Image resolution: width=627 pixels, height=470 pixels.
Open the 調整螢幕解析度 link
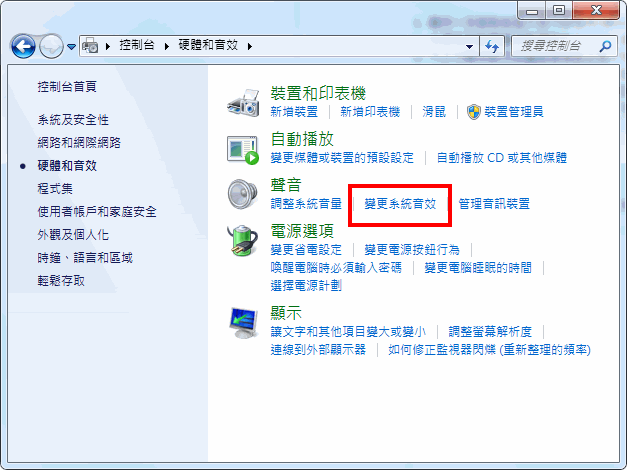(x=490, y=332)
